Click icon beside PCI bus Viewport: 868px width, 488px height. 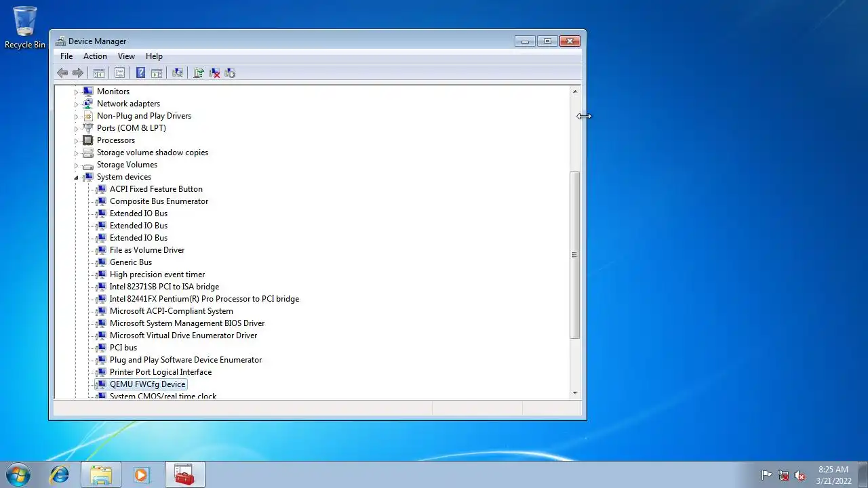[100, 348]
